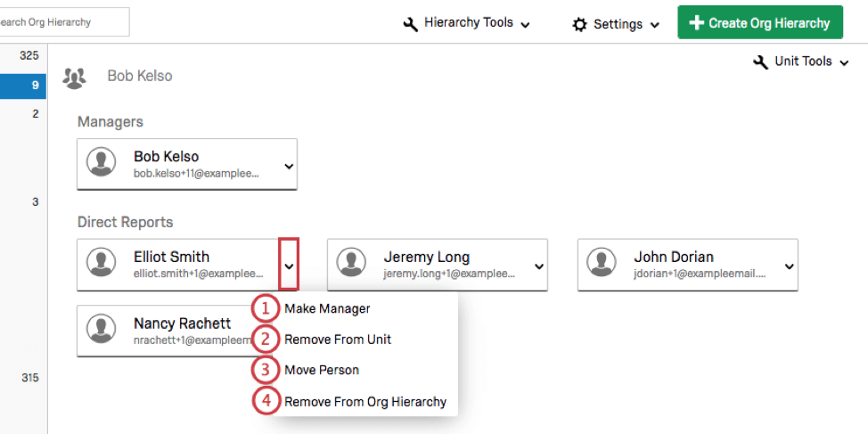The image size is (868, 434).
Task: Click the wrench icon beside Unit Tools
Action: [x=761, y=62]
